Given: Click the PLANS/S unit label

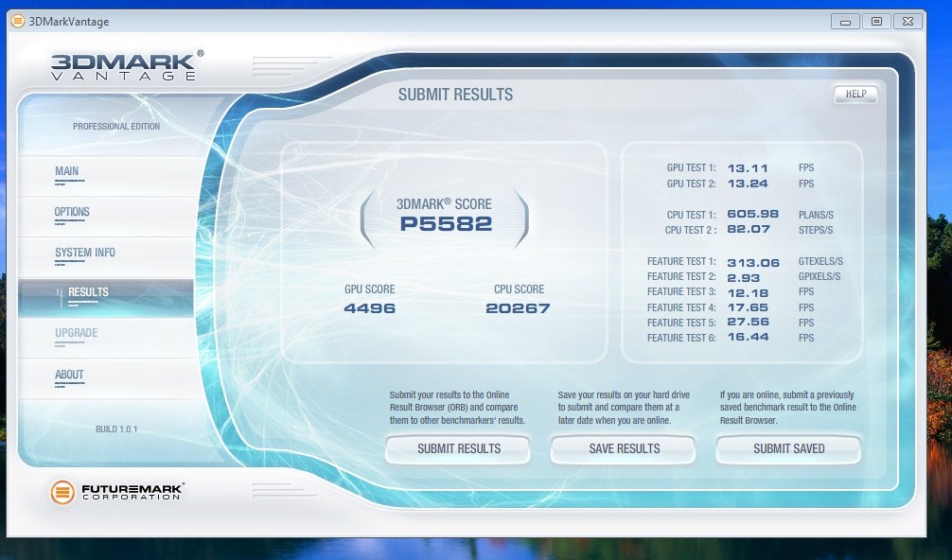Looking at the screenshot, I should pos(816,215).
